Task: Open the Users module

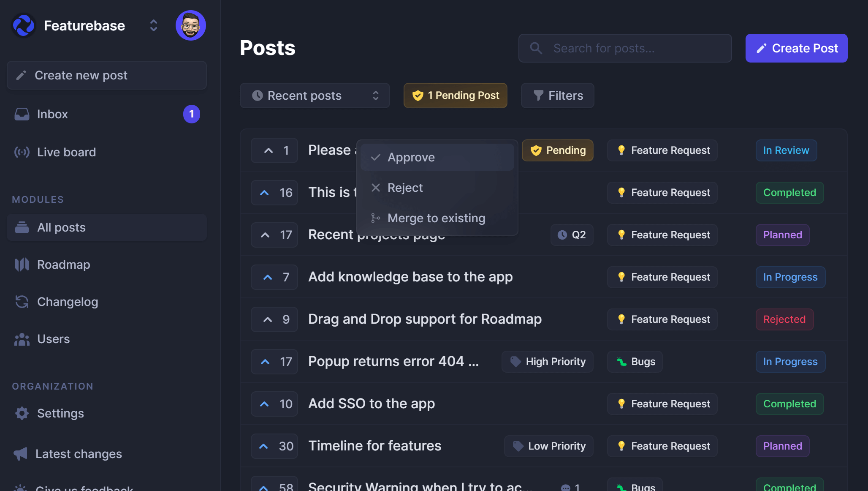Action: [x=53, y=338]
